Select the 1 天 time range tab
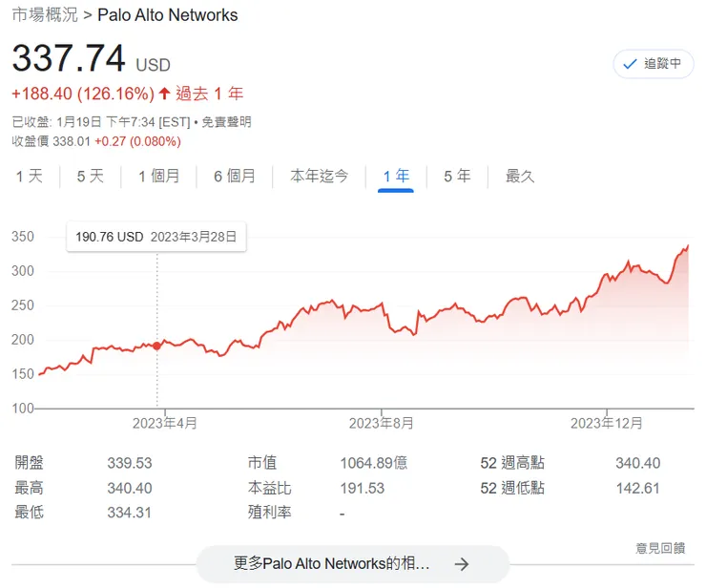This screenshot has height=588, width=706. (x=30, y=176)
